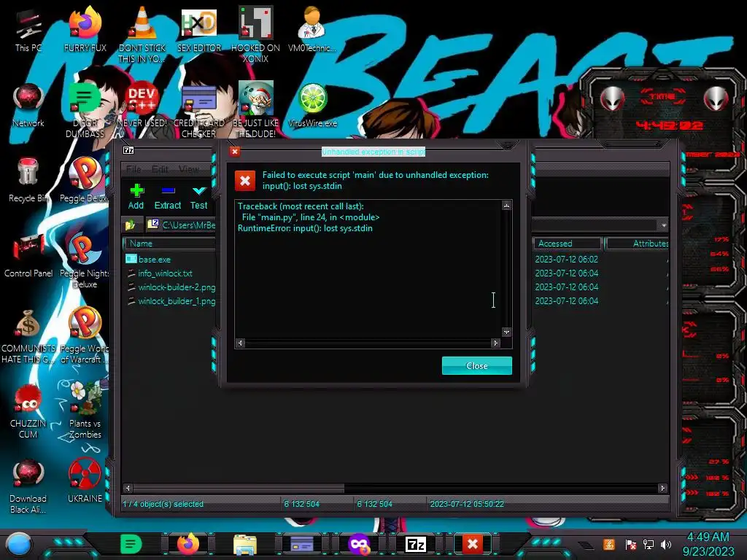Click the traceback line mentioning main.py line 24
747x560 pixels.
[x=311, y=217]
